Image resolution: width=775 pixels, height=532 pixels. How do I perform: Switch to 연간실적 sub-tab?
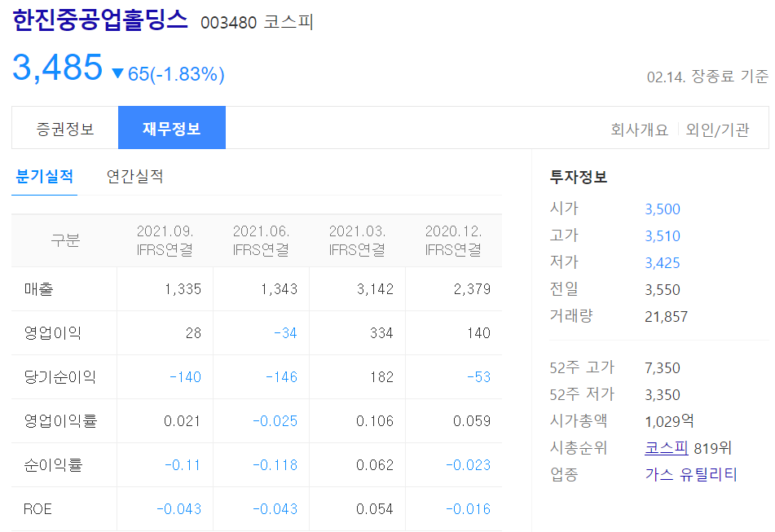[x=135, y=177]
